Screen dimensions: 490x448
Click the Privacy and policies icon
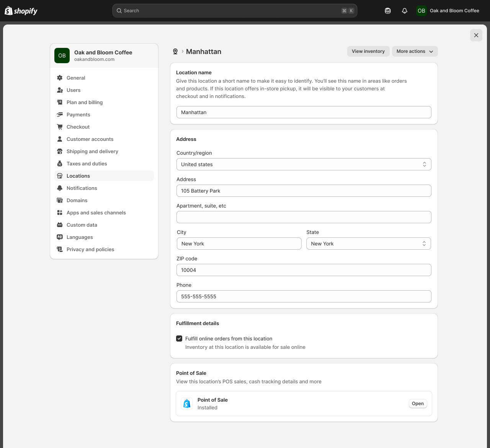[x=60, y=249]
